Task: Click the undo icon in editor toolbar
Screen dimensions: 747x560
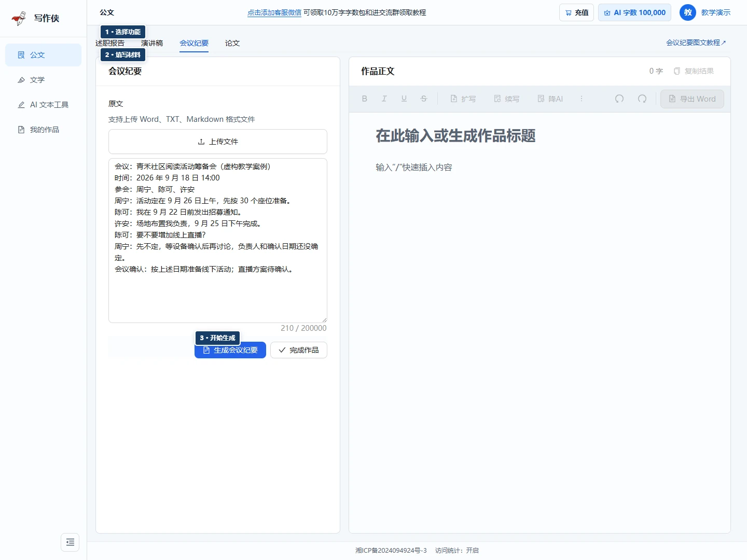Action: click(x=619, y=99)
